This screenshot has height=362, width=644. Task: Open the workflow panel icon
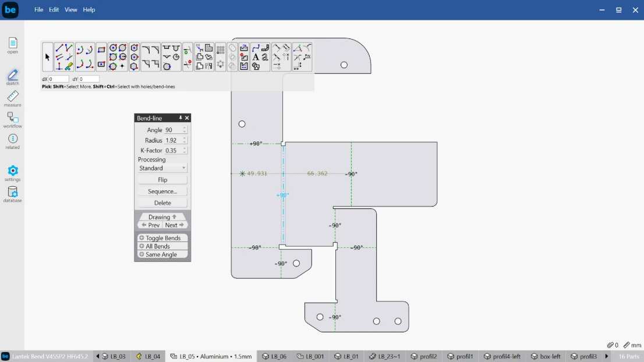click(x=12, y=120)
